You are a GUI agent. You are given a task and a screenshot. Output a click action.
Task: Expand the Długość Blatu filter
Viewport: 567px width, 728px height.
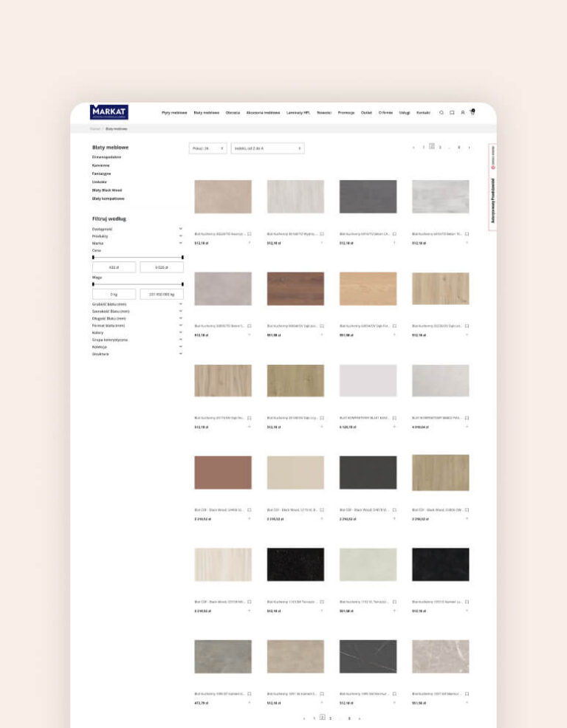coord(181,318)
